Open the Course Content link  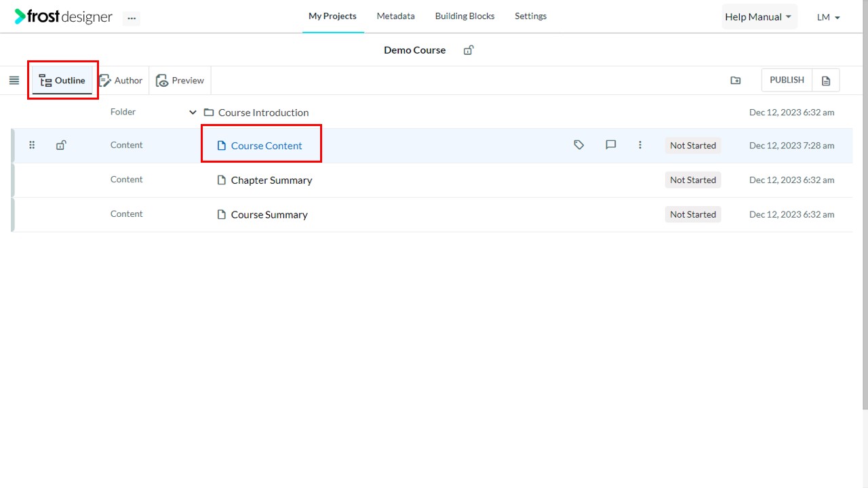point(267,146)
